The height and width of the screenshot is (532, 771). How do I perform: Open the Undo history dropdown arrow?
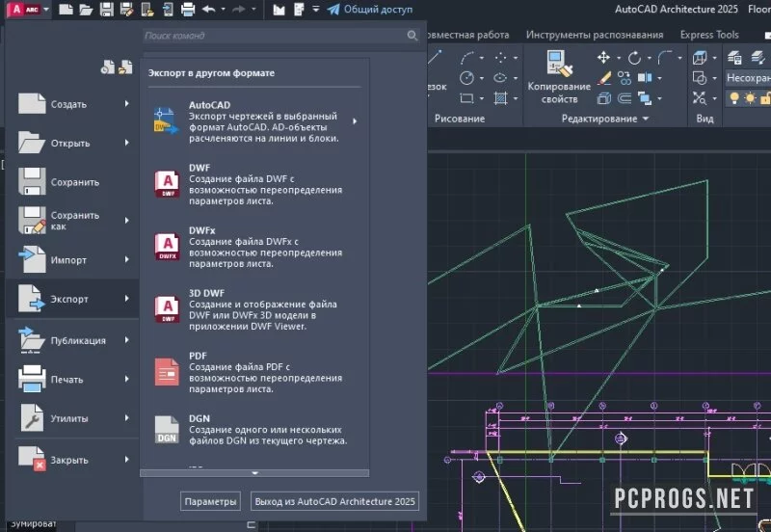point(223,10)
